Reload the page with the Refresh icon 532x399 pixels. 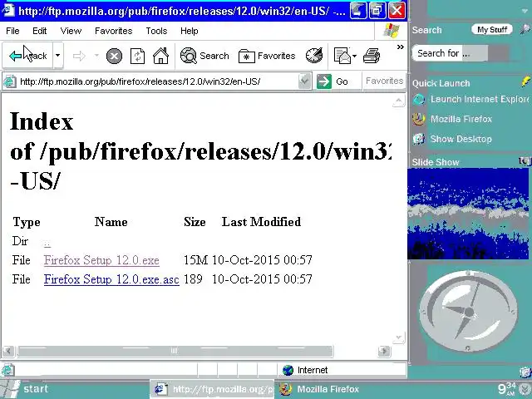[137, 56]
